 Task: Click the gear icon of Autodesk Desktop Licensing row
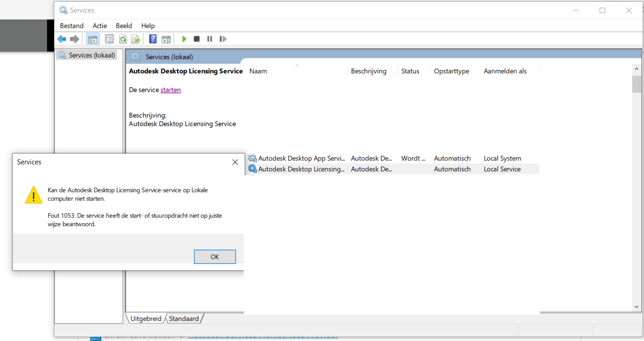tap(252, 169)
